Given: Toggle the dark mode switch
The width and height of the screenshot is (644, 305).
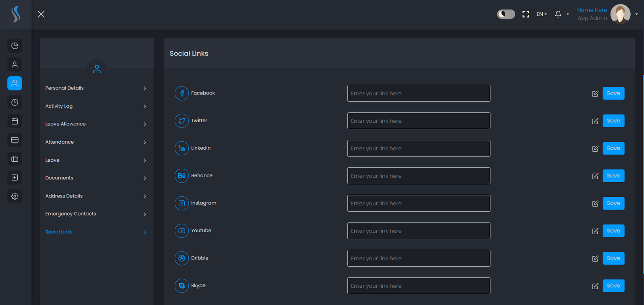Looking at the screenshot, I should pos(506,14).
